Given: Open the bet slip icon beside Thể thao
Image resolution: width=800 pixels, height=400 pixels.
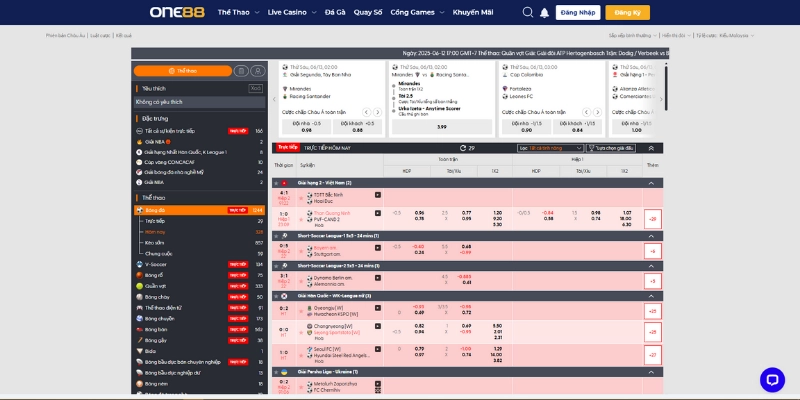Looking at the screenshot, I should [241, 71].
